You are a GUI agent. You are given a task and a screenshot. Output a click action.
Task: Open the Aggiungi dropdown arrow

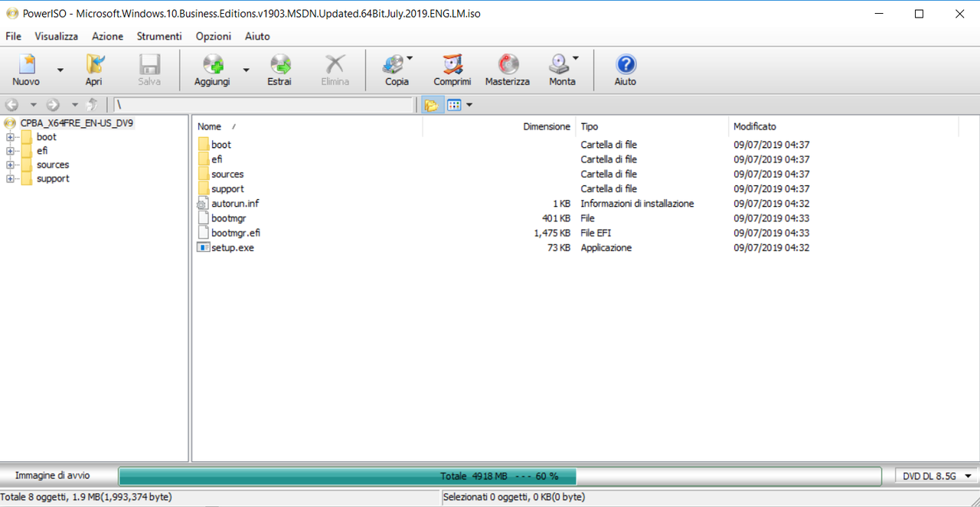246,70
